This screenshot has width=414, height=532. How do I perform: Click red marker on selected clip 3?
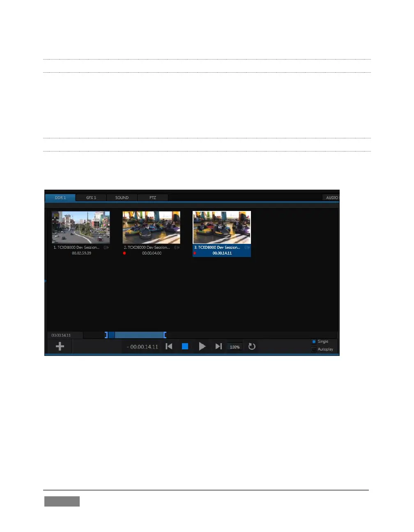tap(195, 253)
